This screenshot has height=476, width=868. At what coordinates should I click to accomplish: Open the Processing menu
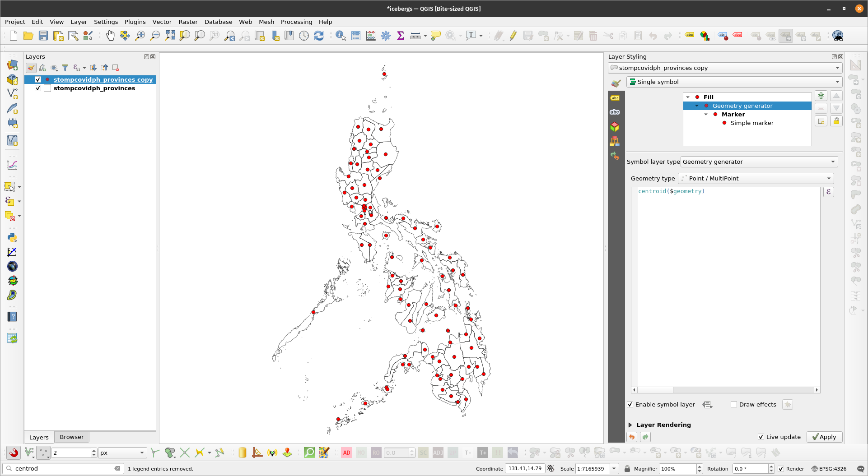[296, 22]
